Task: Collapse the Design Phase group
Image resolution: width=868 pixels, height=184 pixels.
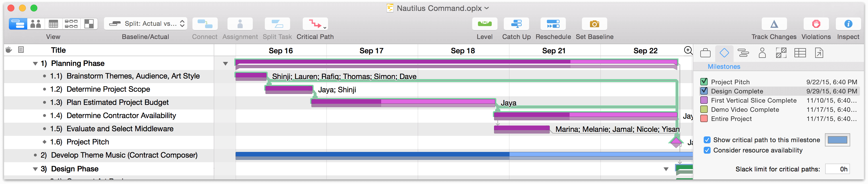Action: pyautogui.click(x=35, y=169)
